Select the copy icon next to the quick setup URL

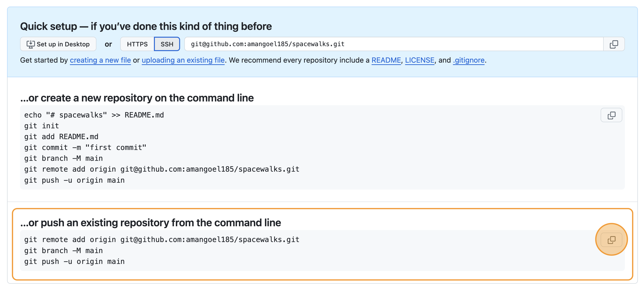click(x=614, y=44)
